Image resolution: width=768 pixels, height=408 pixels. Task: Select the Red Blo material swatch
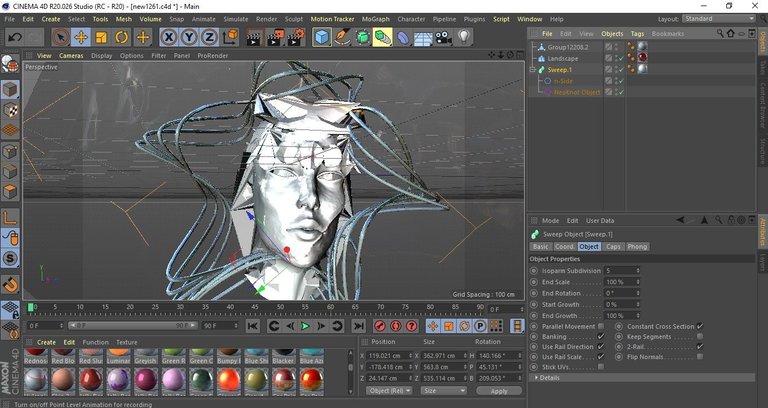point(63,357)
